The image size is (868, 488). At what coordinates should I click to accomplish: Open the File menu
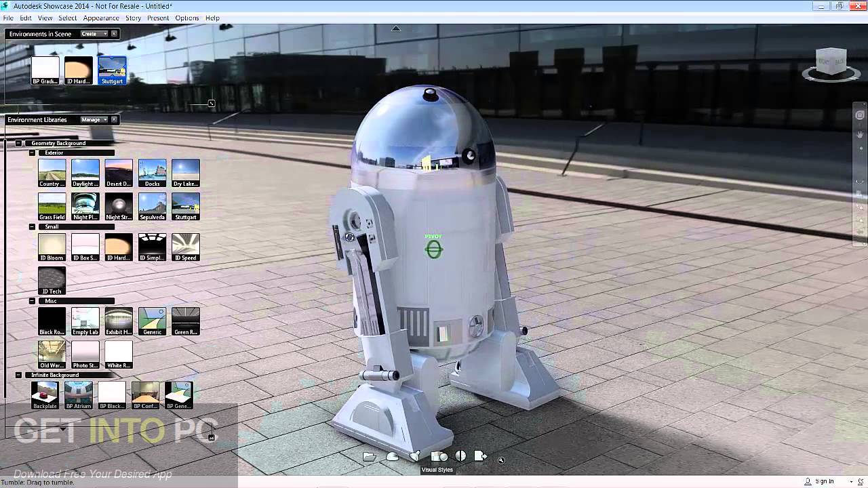(x=8, y=18)
